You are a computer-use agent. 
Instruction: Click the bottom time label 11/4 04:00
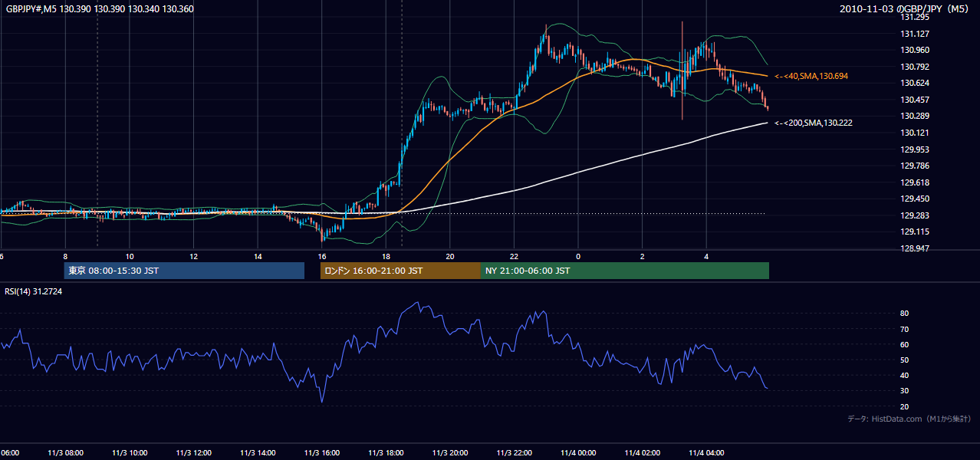click(706, 452)
